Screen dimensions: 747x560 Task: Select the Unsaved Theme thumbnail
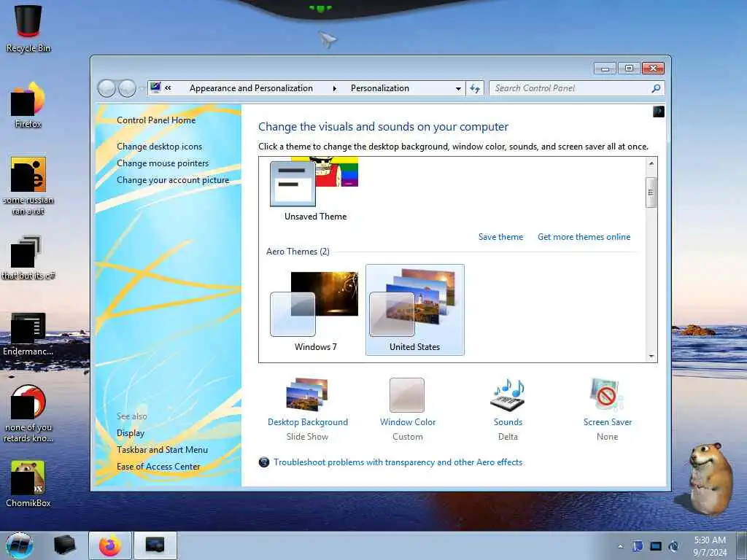pos(314,190)
